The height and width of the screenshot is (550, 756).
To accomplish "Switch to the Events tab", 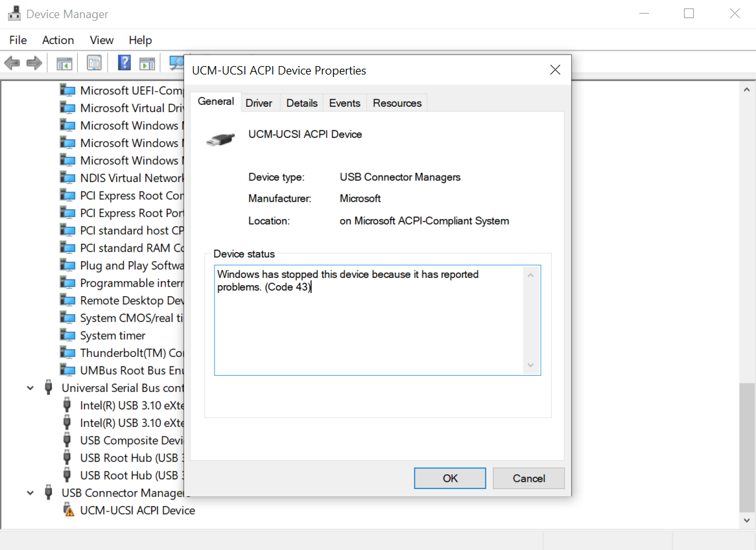I will [x=344, y=102].
